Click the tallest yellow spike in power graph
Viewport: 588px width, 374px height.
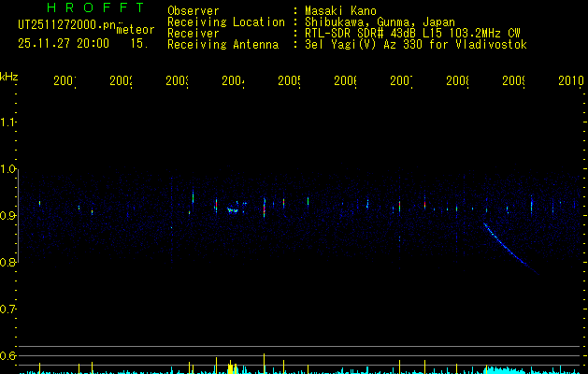click(264, 363)
